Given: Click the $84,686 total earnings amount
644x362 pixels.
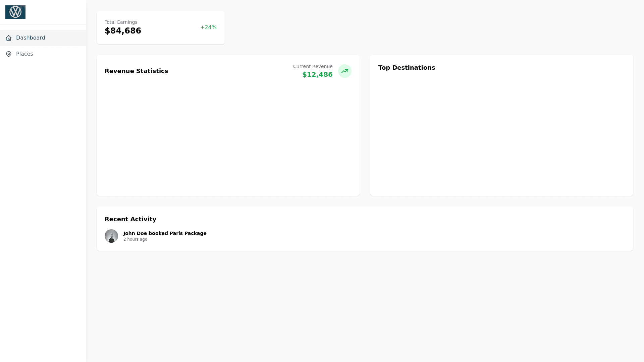Looking at the screenshot, I should (x=123, y=31).
